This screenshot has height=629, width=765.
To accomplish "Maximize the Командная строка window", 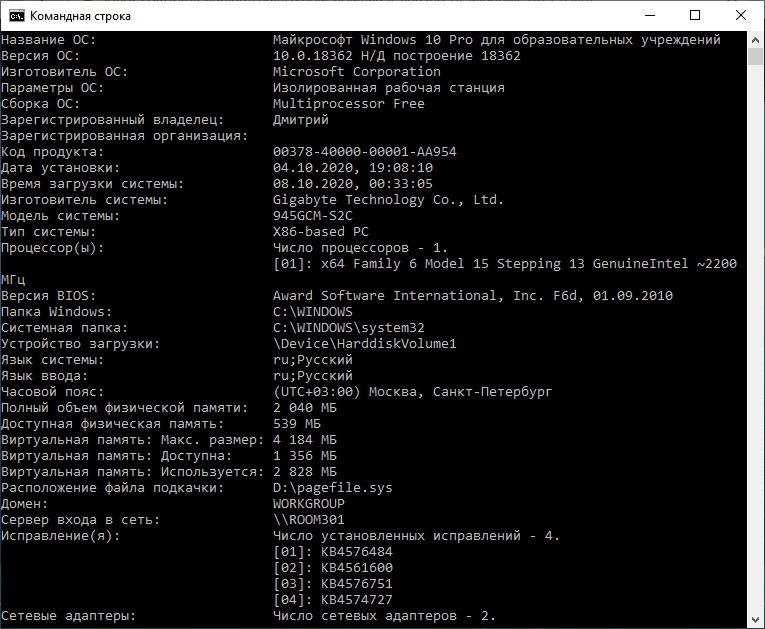I will [x=695, y=16].
